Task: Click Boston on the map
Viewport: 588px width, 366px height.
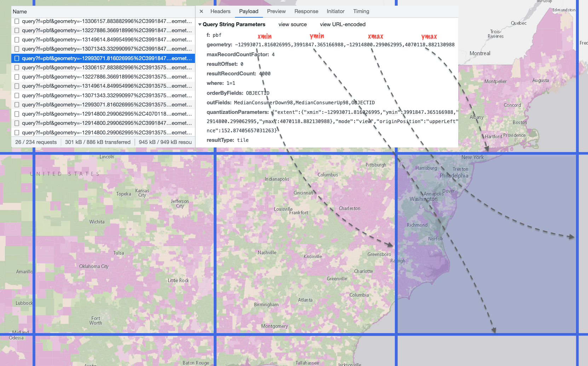Action: [x=520, y=122]
